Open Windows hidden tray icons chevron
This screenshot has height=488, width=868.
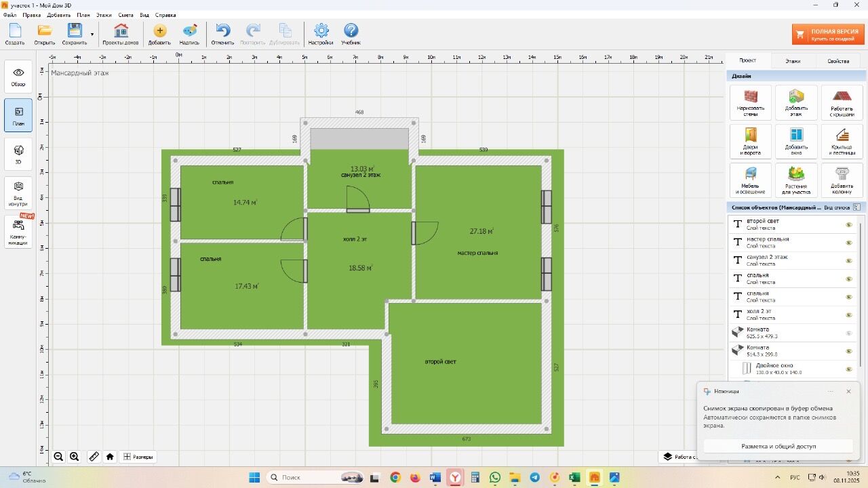pos(777,477)
